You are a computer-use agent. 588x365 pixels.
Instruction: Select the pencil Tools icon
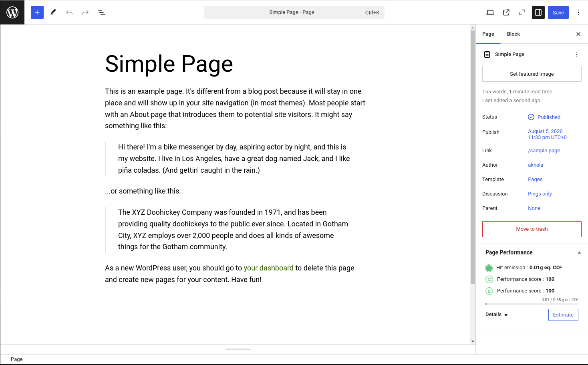(53, 12)
